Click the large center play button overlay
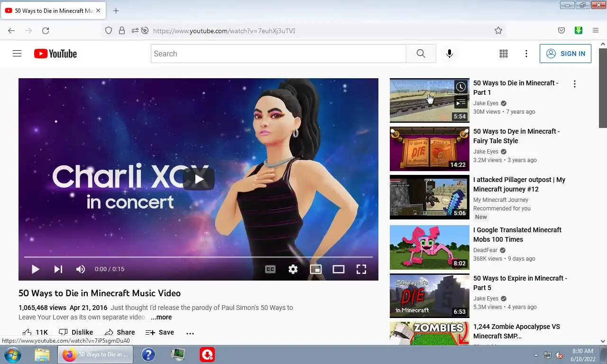Image resolution: width=607 pixels, height=364 pixels. click(199, 179)
